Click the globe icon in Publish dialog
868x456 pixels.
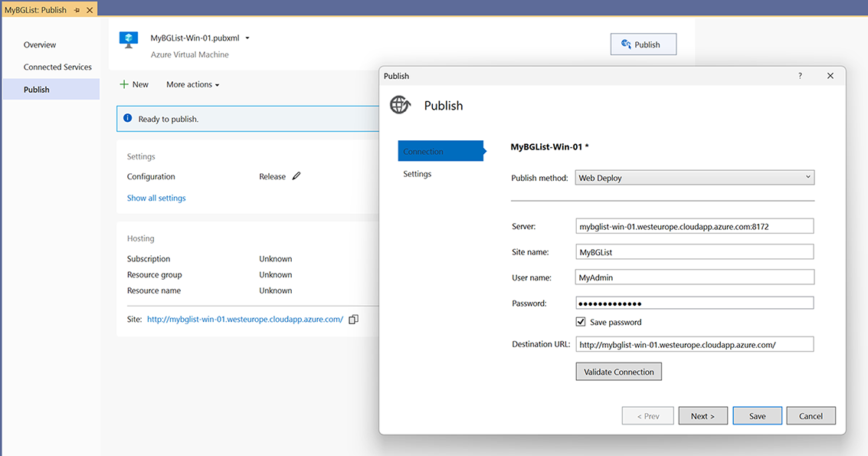tap(400, 105)
